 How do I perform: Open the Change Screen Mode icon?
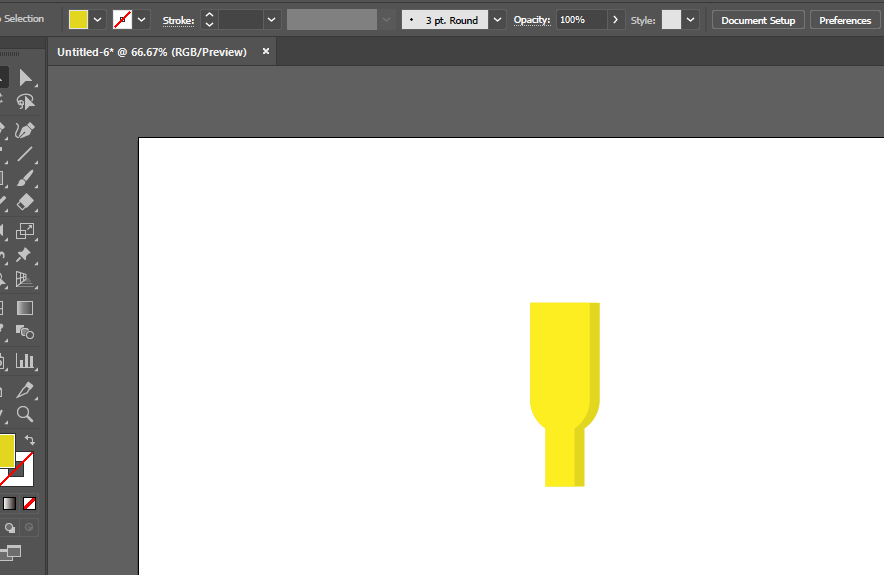click(x=11, y=552)
